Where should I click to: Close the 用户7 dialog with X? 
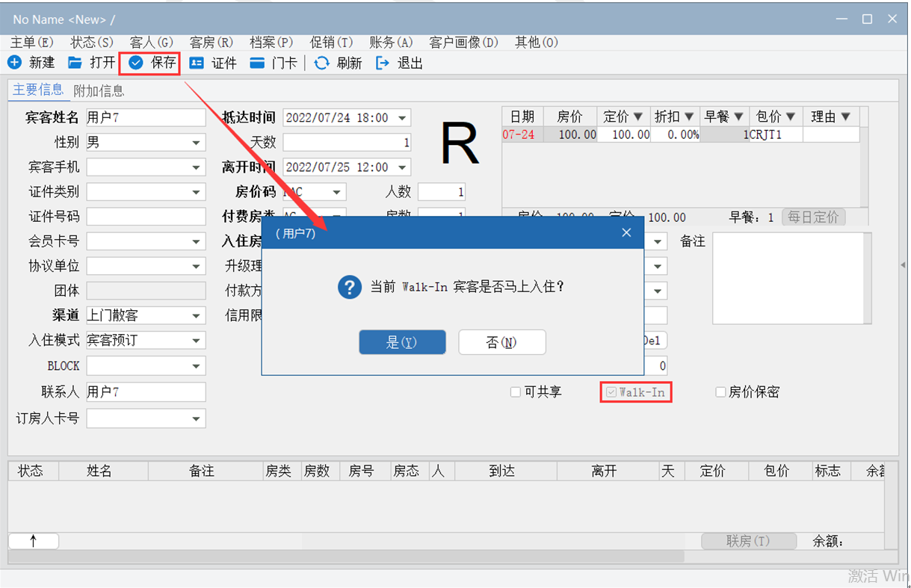626,232
